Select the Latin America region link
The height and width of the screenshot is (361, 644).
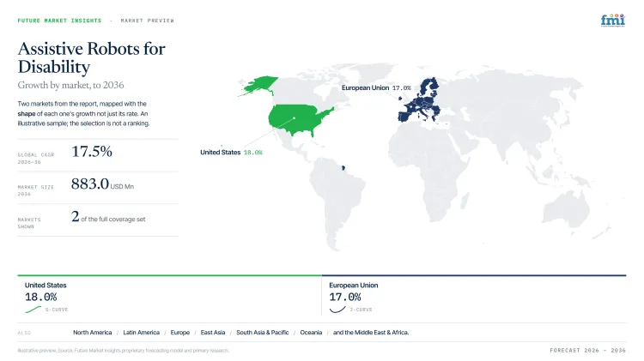(142, 333)
